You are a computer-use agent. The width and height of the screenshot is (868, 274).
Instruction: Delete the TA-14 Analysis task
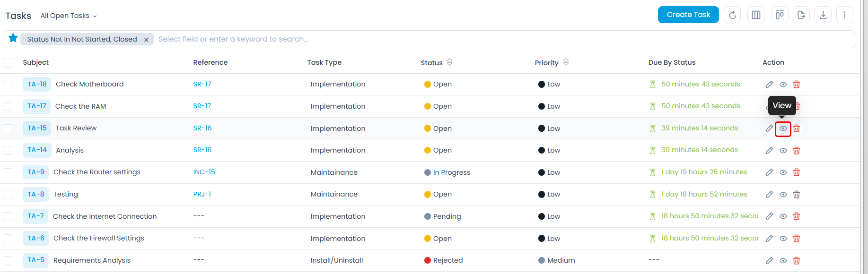[797, 151]
